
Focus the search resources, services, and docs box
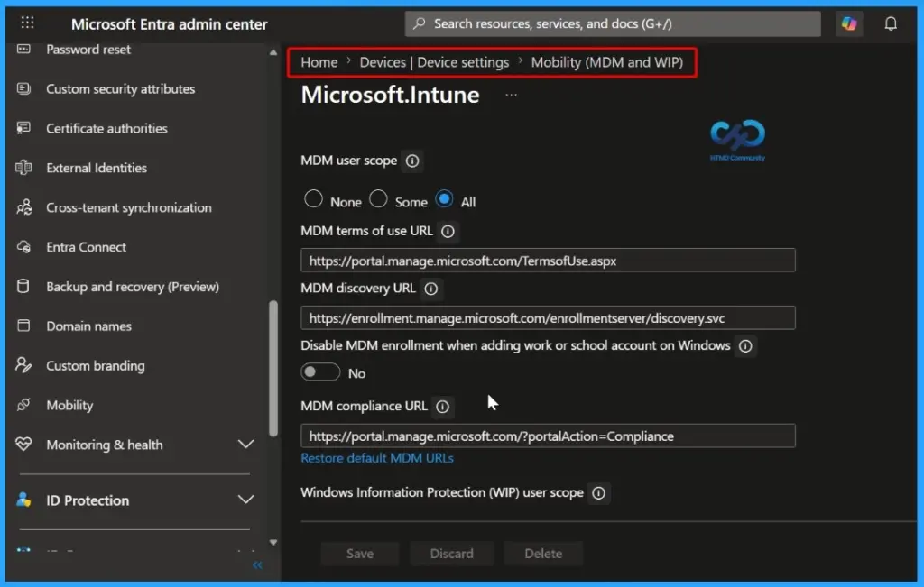613,23
